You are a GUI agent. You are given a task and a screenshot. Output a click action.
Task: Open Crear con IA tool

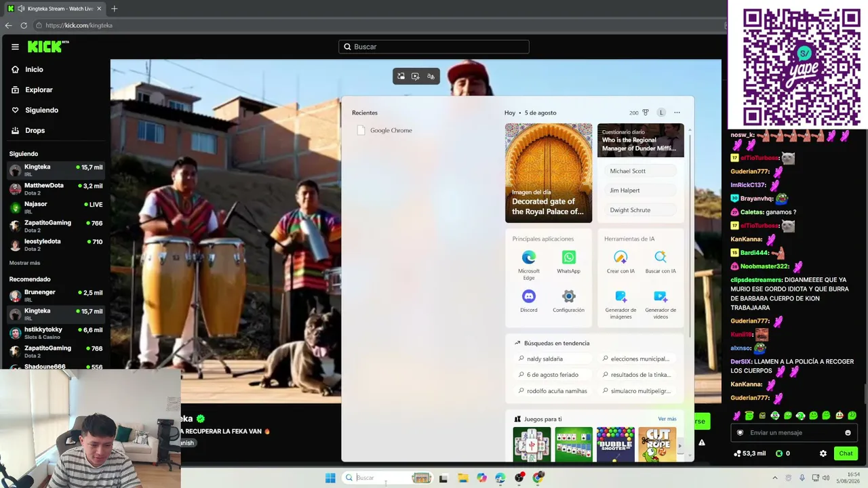(620, 262)
